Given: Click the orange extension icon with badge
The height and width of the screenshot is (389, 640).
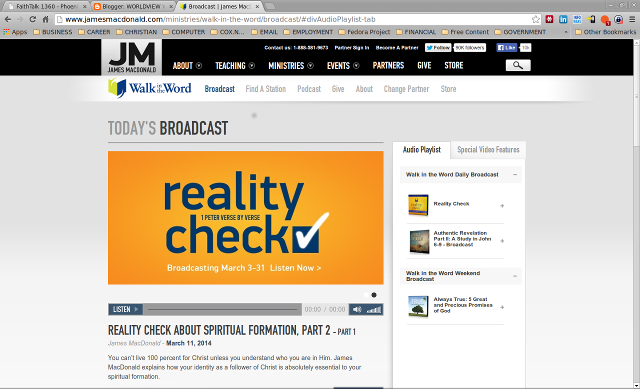Looking at the screenshot, I should pyautogui.click(x=605, y=20).
